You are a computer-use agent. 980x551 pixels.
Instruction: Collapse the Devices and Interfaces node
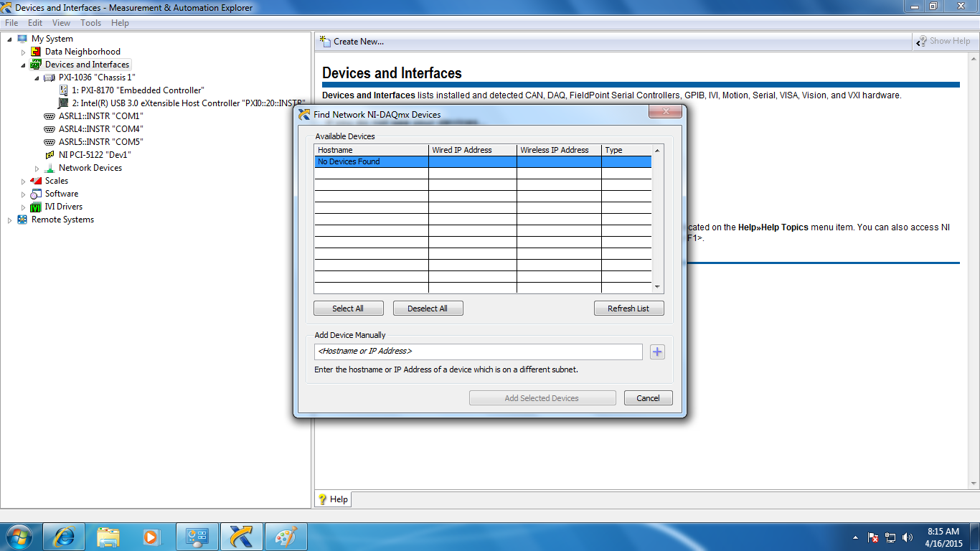23,65
